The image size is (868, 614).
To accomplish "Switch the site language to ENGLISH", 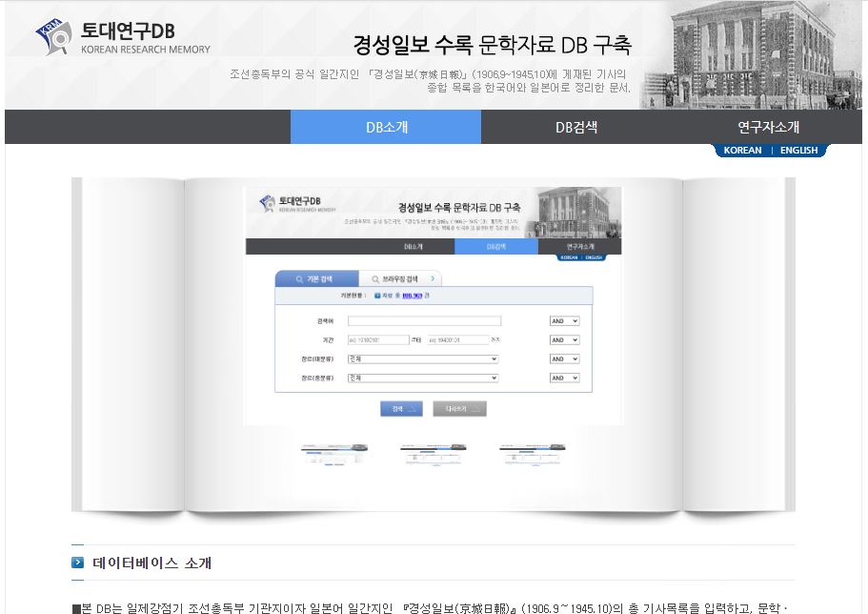I will tap(798, 151).
